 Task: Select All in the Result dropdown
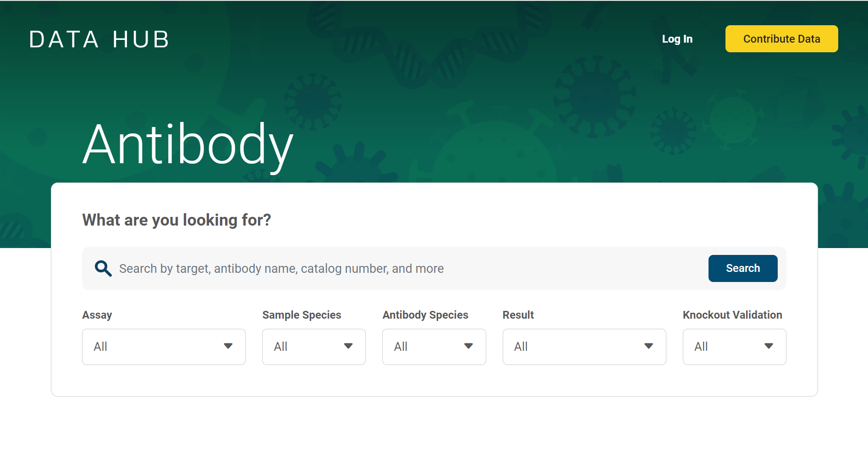pyautogui.click(x=584, y=347)
